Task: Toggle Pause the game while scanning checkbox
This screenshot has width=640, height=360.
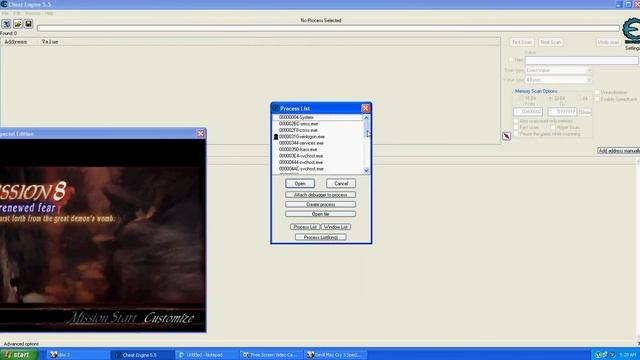Action: (516, 133)
